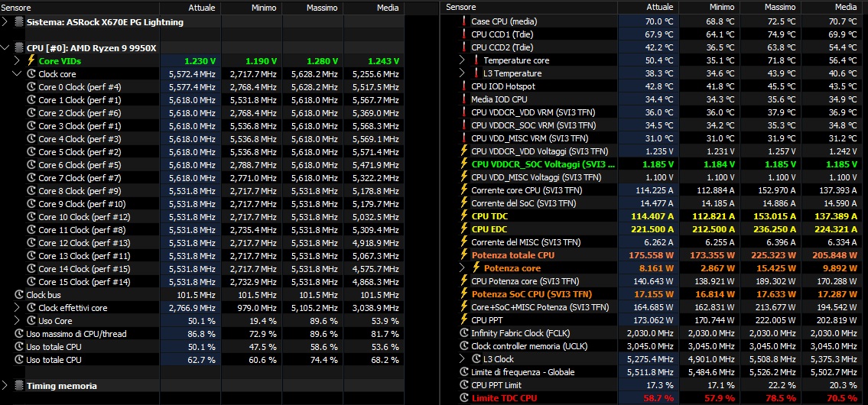
Task: Click the 1.230 V Core VIDs current value
Action: click(x=200, y=61)
